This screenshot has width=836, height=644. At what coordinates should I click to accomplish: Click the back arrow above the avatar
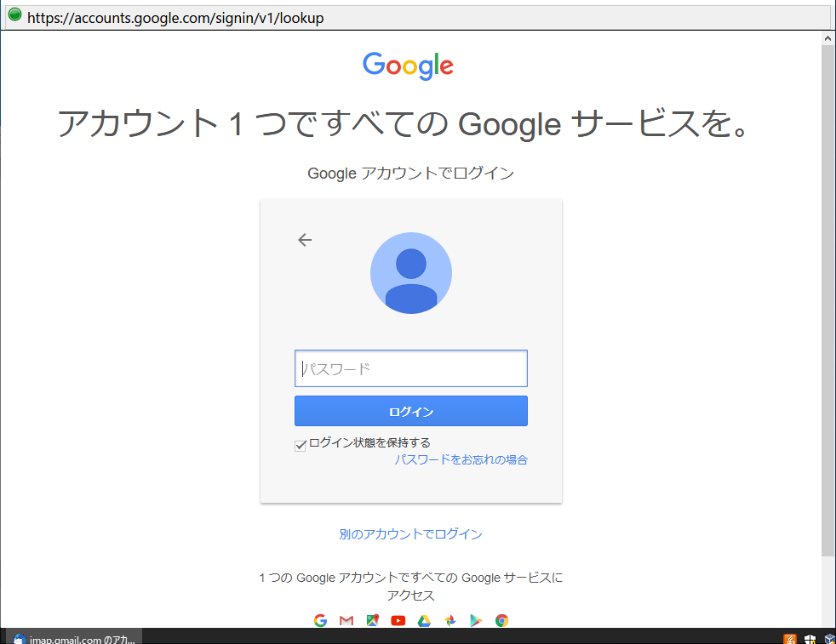point(305,240)
